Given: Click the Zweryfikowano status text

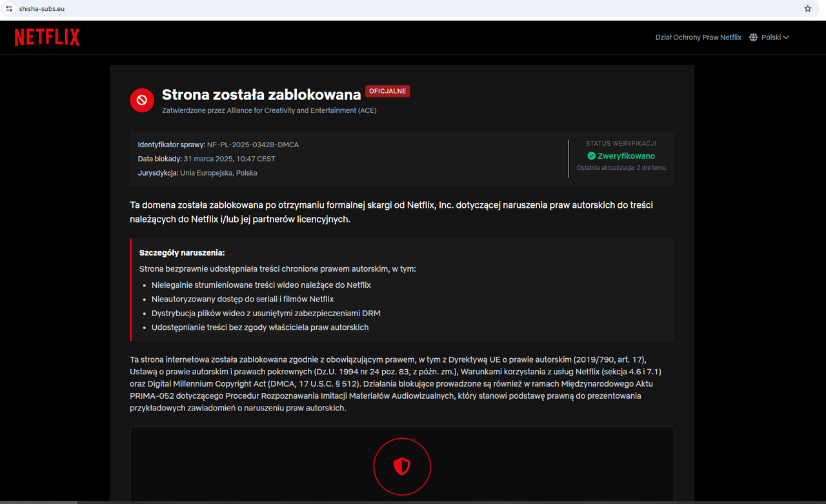Looking at the screenshot, I should [x=626, y=156].
